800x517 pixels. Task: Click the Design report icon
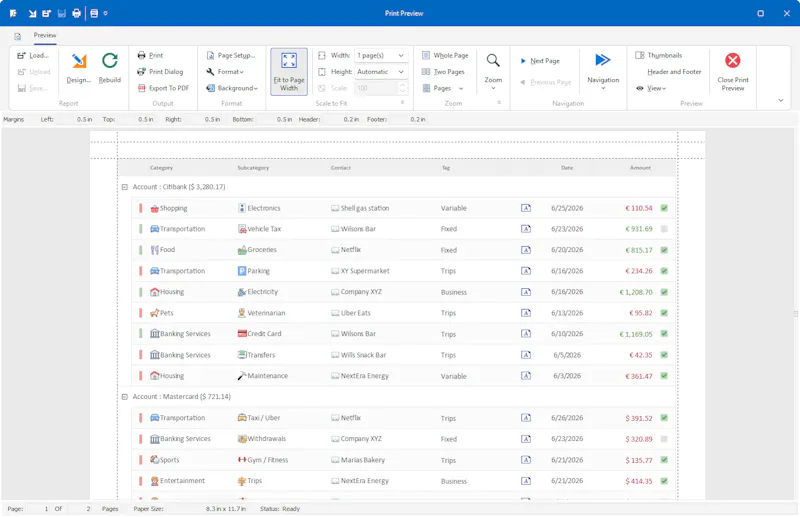(79, 61)
